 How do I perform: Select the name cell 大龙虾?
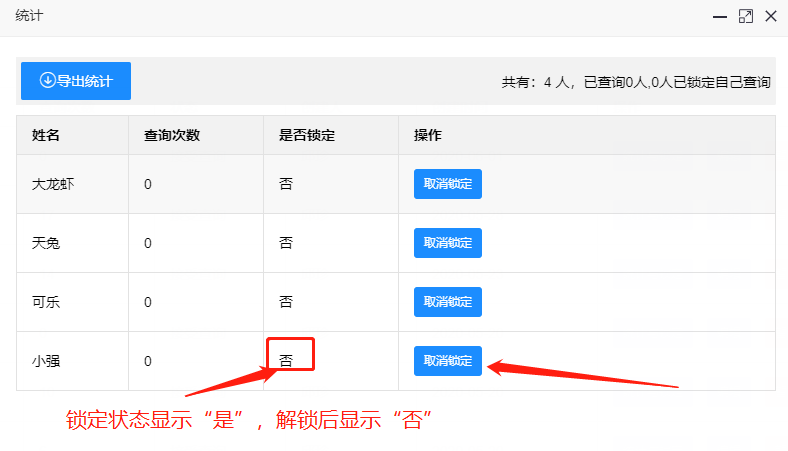pyautogui.click(x=53, y=184)
